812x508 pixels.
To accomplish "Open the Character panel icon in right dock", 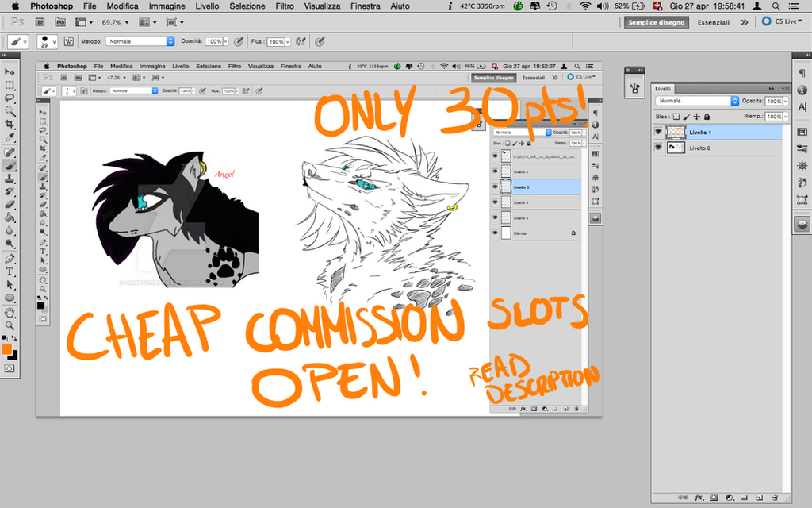I will tap(802, 107).
